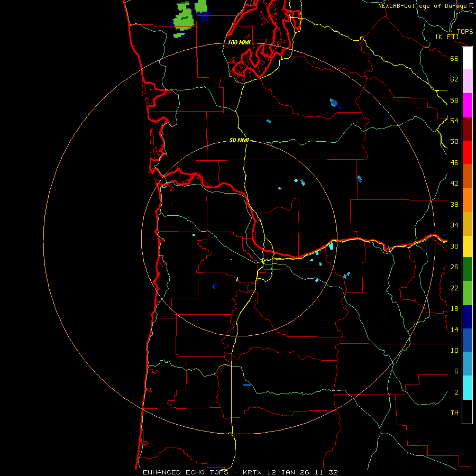The width and height of the screenshot is (476, 476).
Task: Click the TOPS legend title
Action: [x=465, y=31]
